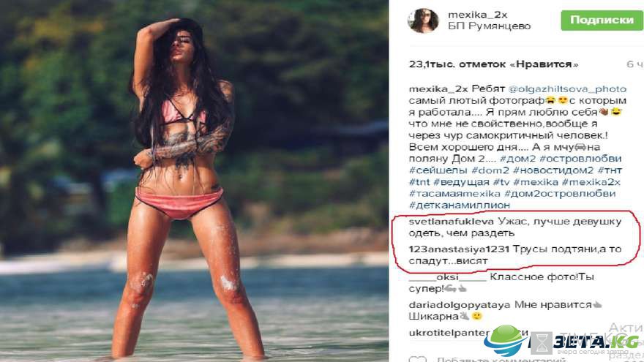Open the #сейшелы hashtag
The width and height of the screenshot is (644, 362).
438,170
